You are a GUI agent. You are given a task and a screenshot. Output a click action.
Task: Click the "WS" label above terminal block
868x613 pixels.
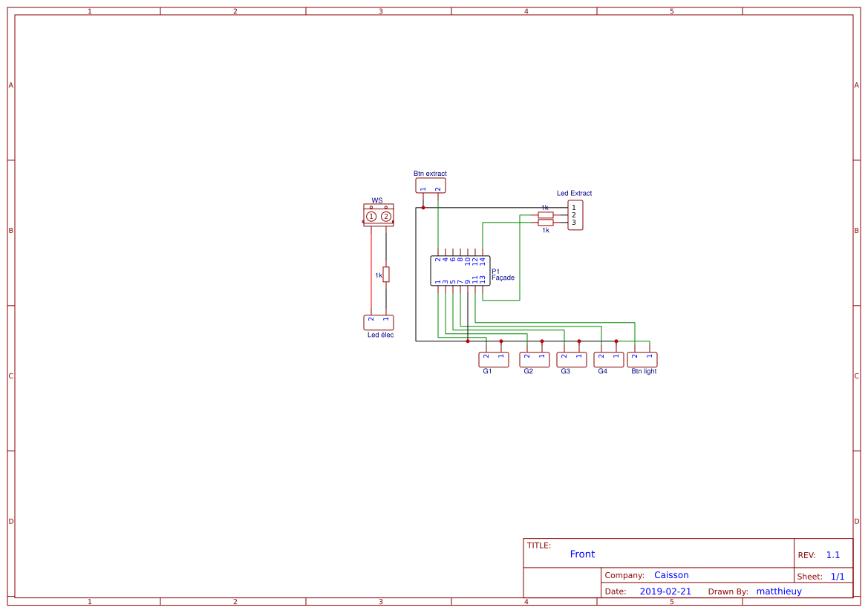click(377, 201)
